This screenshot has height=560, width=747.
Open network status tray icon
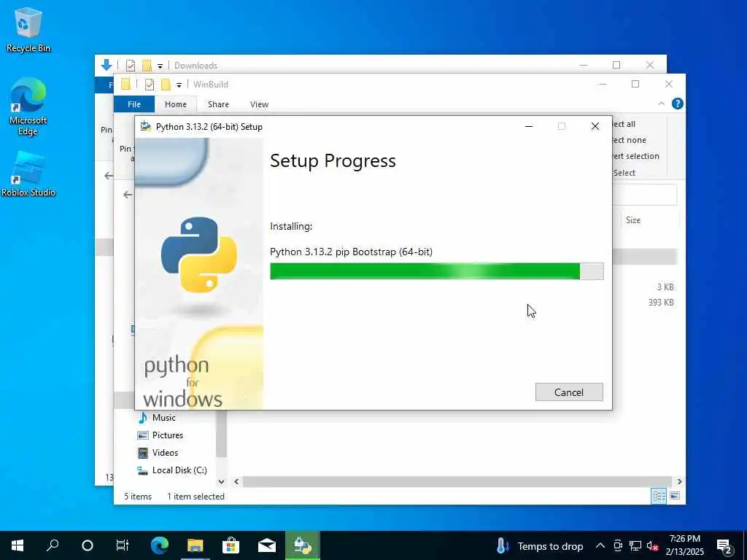[x=635, y=545]
